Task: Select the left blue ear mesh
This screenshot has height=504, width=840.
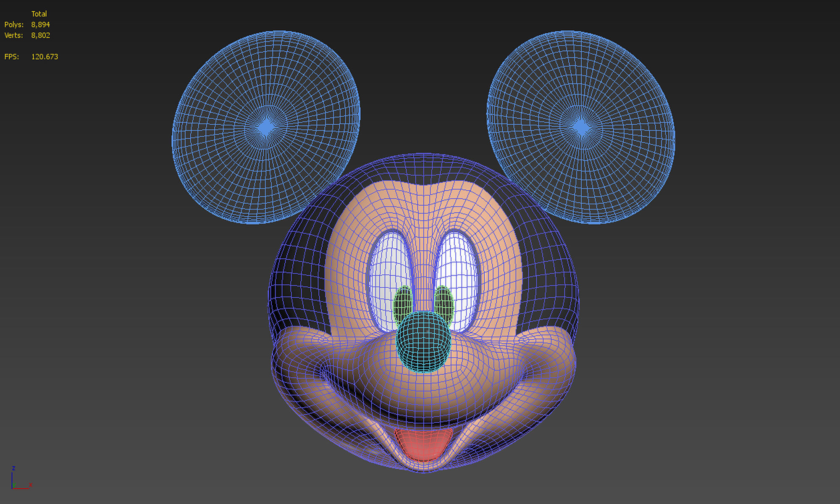Action: (x=266, y=127)
